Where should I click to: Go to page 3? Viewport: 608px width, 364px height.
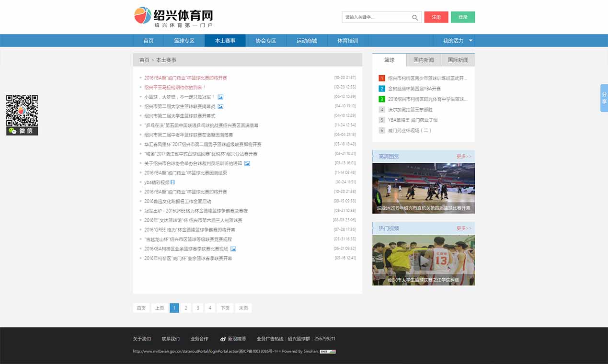coord(198,308)
